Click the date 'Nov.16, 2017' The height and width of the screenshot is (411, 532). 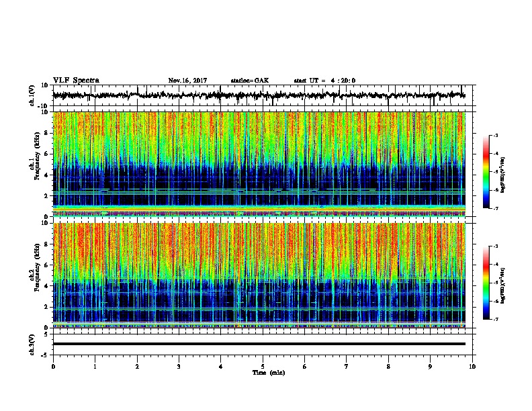click(x=187, y=81)
